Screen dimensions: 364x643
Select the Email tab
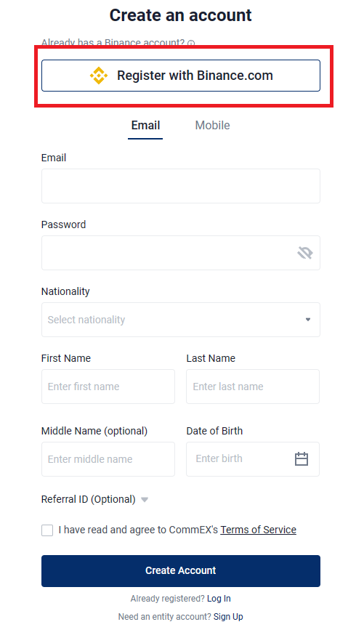click(x=145, y=126)
